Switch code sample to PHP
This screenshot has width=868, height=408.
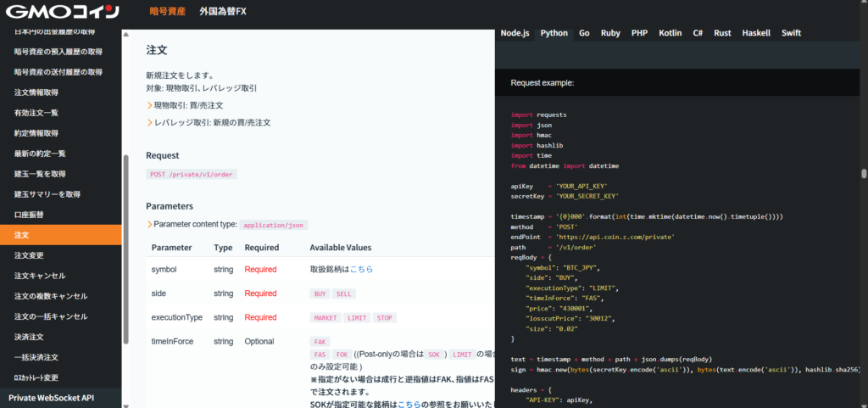point(639,33)
